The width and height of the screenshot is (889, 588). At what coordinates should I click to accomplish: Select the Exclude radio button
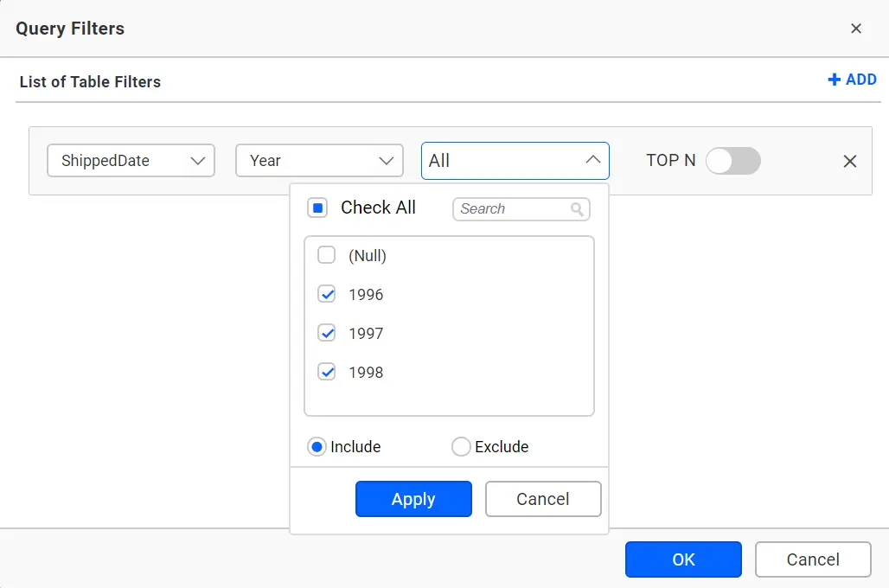pos(459,446)
